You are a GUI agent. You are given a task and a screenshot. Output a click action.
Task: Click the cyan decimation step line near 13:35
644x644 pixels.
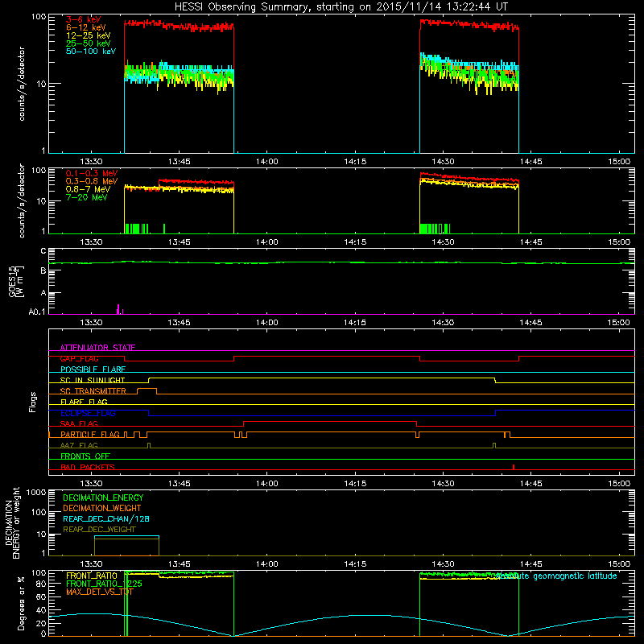click(126, 536)
